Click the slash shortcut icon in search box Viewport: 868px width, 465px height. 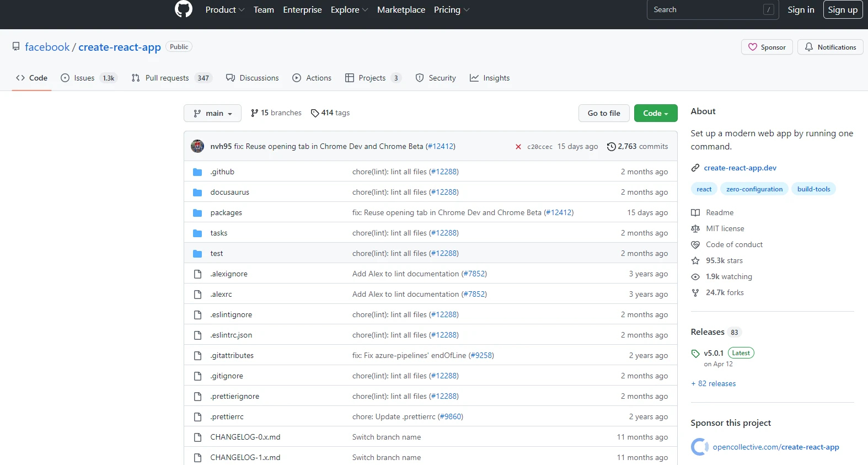(x=768, y=9)
